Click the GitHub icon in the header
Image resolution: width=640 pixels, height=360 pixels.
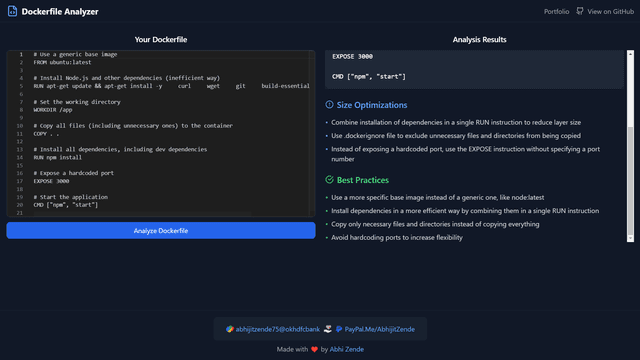pyautogui.click(x=580, y=11)
